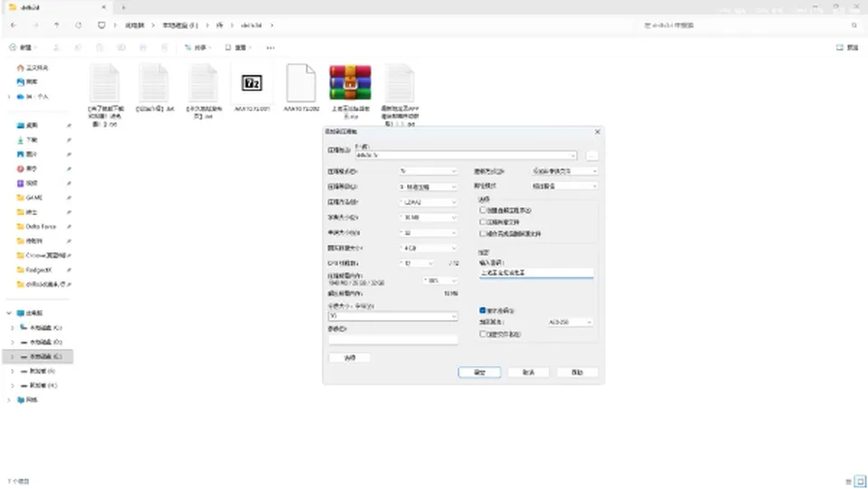
Task: Expand the local disk C tree item
Action: pos(12,327)
